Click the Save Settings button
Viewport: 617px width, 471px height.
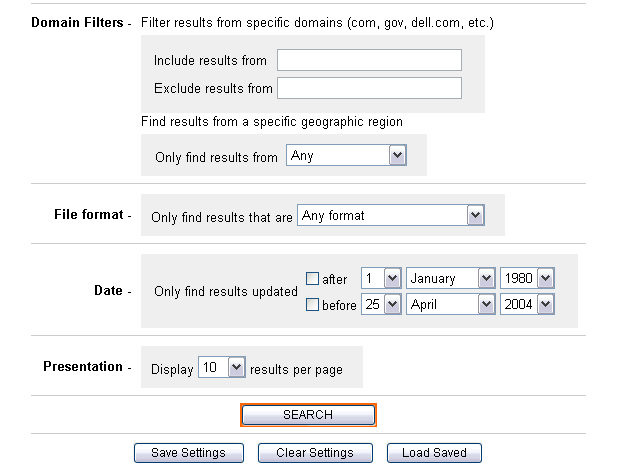[x=188, y=453]
